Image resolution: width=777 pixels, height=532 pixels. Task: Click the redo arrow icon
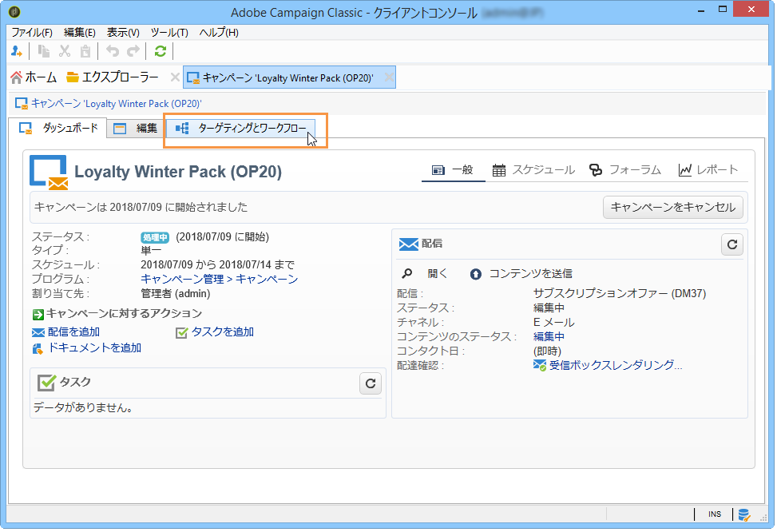[133, 50]
